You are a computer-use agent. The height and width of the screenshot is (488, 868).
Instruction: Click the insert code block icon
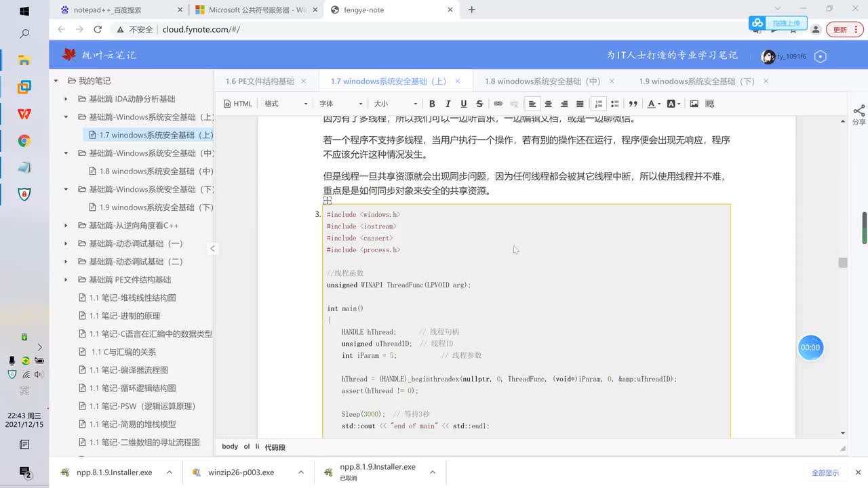(x=710, y=104)
